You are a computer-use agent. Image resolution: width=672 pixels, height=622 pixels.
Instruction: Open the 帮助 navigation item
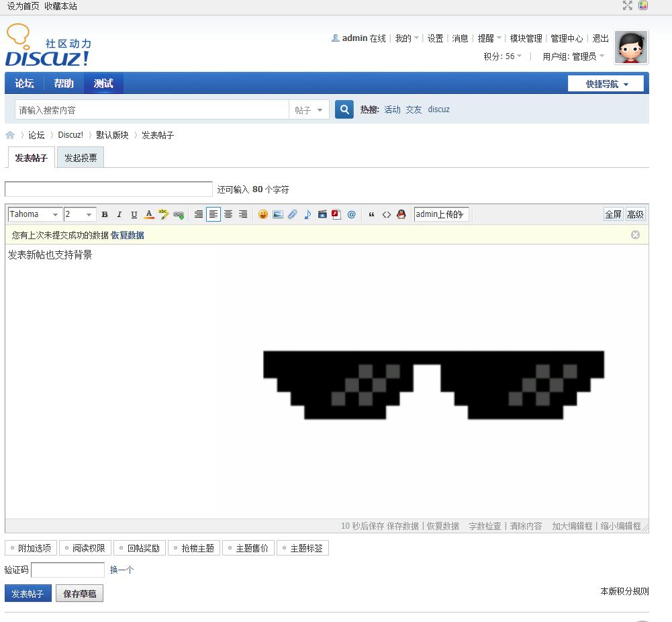(x=64, y=83)
